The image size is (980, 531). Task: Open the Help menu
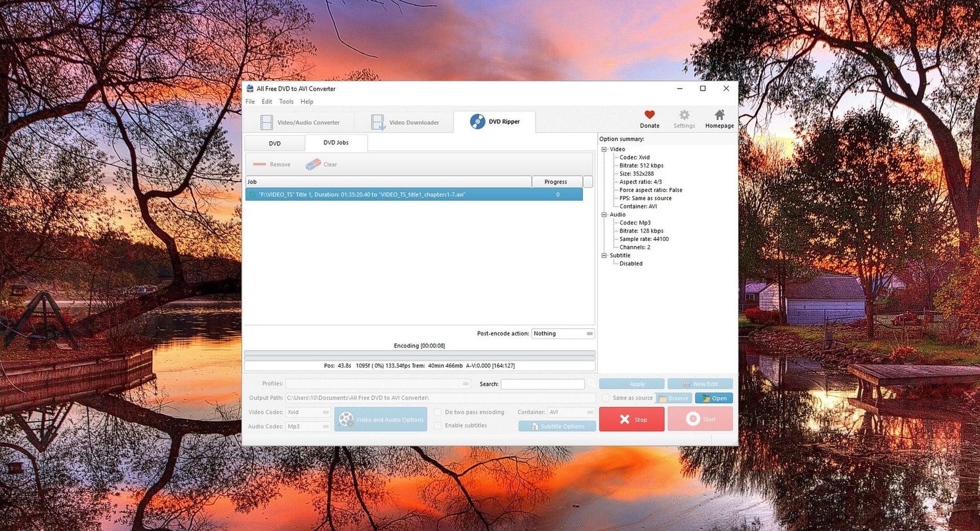307,101
